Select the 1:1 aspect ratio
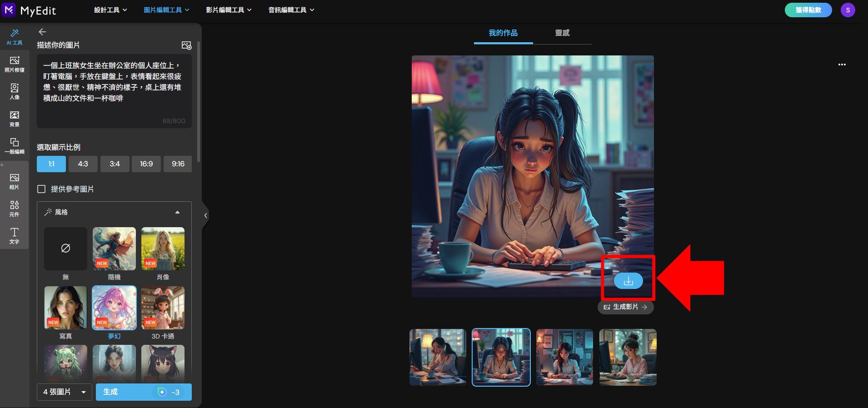The width and height of the screenshot is (868, 408). click(x=51, y=164)
